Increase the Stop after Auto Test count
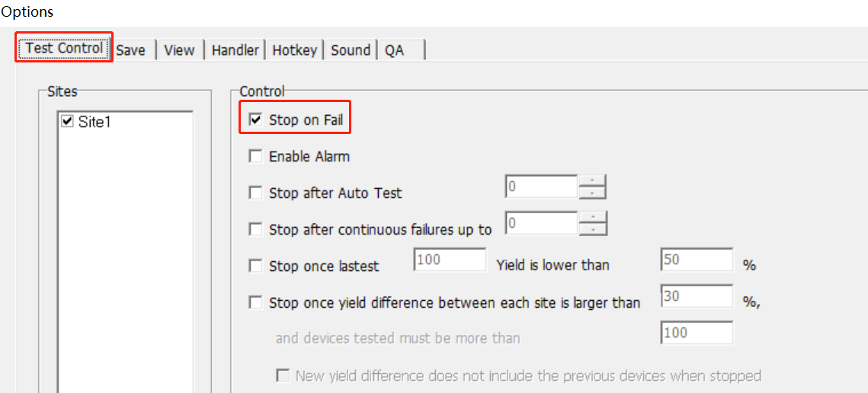This screenshot has width=868, height=393. point(592,181)
